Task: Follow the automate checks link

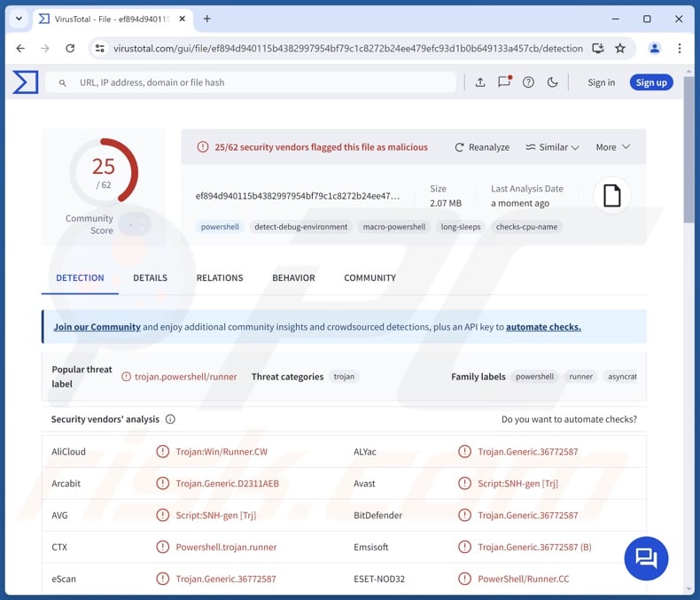Action: [x=543, y=327]
